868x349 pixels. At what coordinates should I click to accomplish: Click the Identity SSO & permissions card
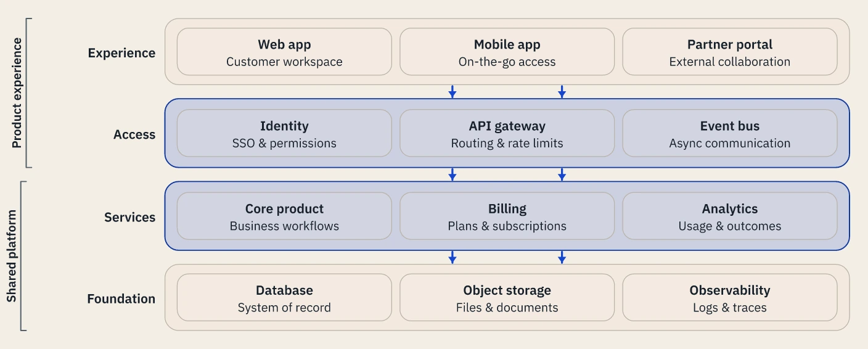click(284, 133)
